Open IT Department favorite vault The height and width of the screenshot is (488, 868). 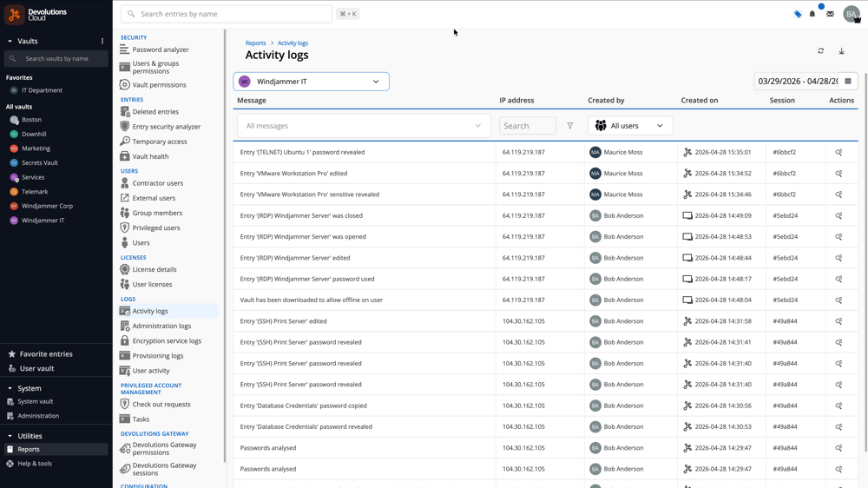[x=42, y=90]
